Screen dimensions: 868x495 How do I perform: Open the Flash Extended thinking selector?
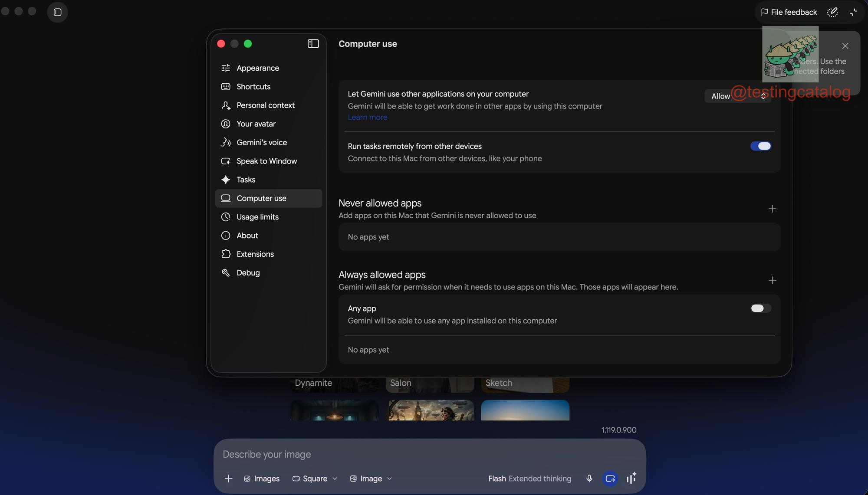(x=529, y=479)
